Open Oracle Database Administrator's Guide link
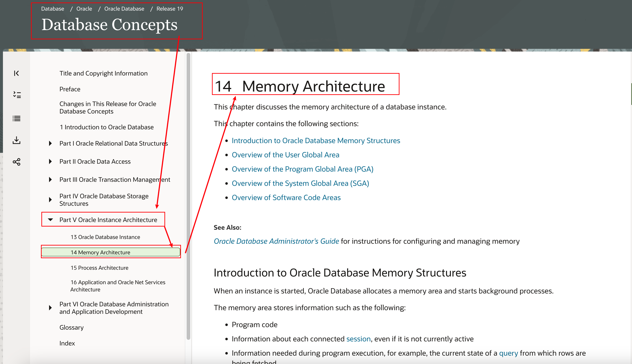The image size is (632, 364). [276, 241]
